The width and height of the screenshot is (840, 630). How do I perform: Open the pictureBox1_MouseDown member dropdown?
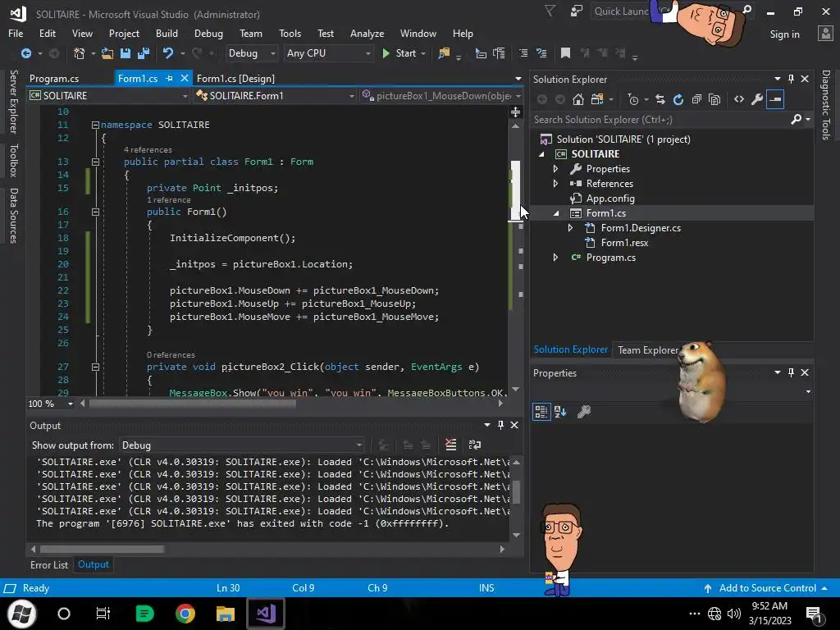click(518, 96)
